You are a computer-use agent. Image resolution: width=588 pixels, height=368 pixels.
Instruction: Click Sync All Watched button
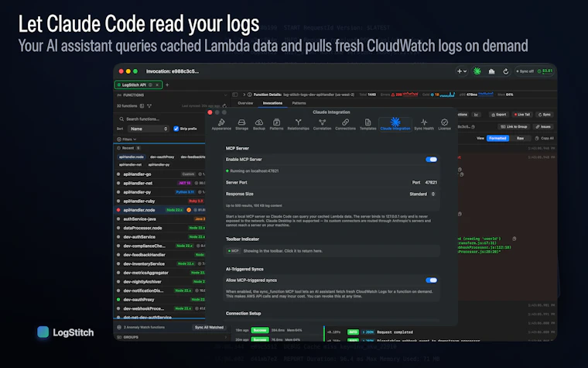coord(208,328)
